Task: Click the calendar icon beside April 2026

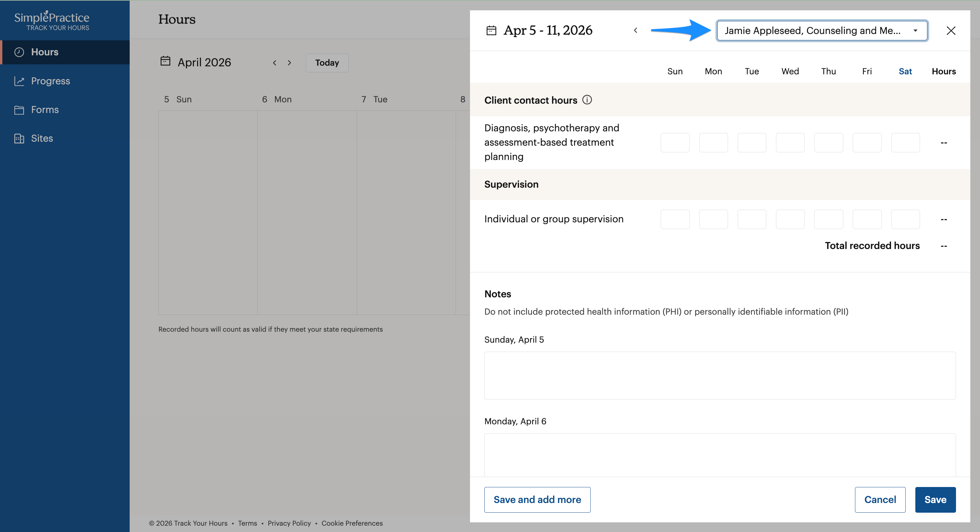Action: pos(165,61)
